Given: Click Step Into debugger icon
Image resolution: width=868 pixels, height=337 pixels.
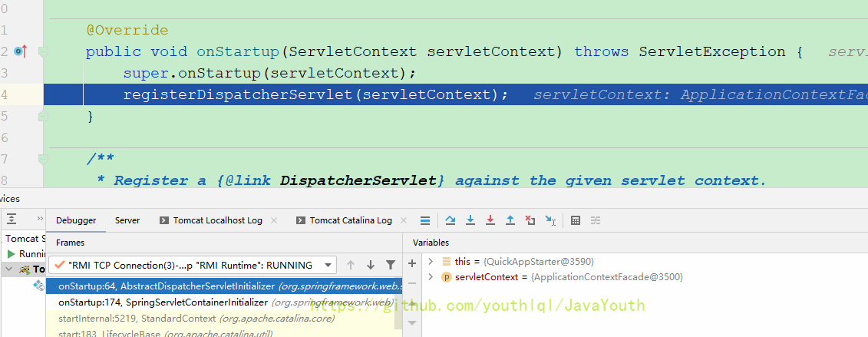Looking at the screenshot, I should (470, 220).
